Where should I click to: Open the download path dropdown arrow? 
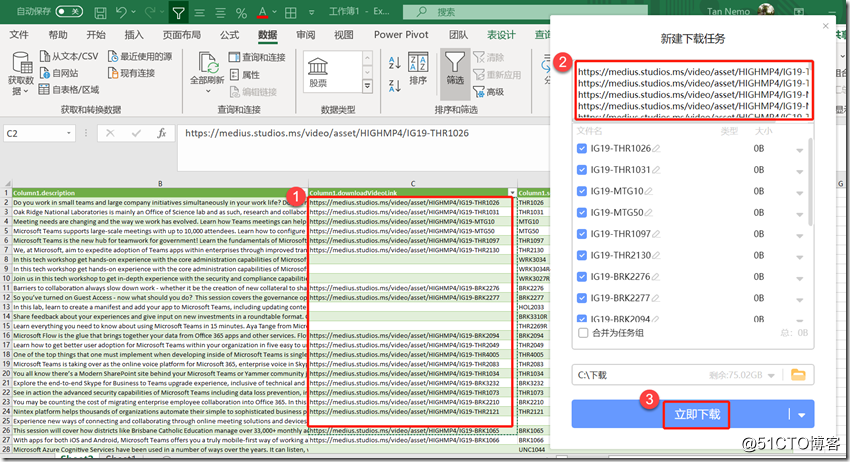pos(771,375)
